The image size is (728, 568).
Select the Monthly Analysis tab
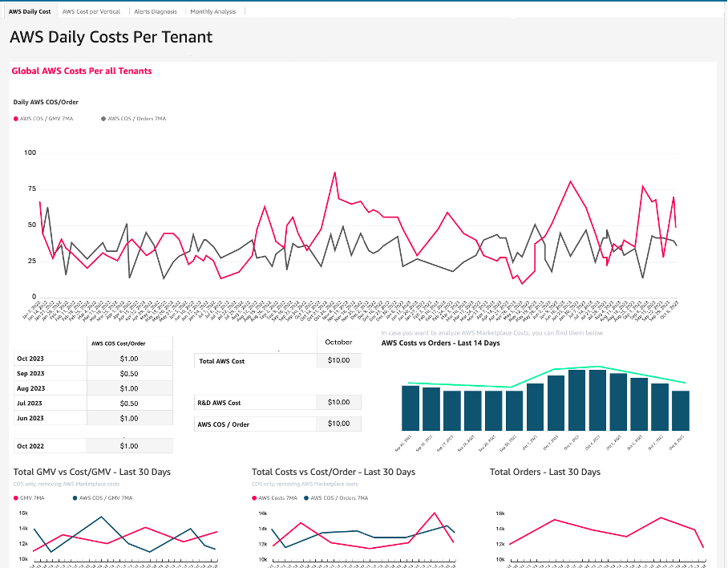click(213, 12)
